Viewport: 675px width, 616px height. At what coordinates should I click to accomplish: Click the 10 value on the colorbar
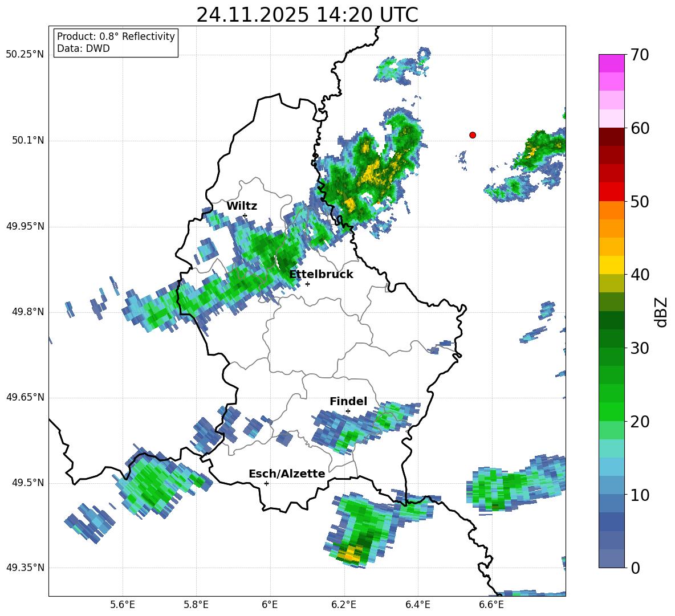point(640,495)
